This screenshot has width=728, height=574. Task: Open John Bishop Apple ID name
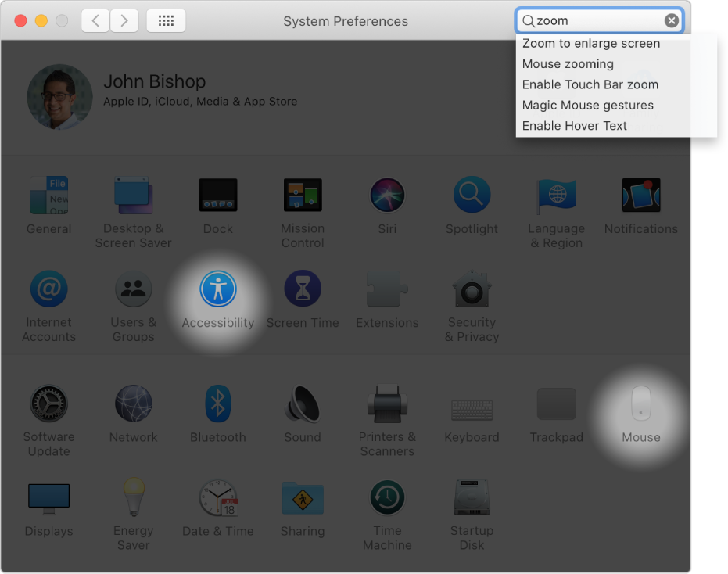(x=154, y=82)
